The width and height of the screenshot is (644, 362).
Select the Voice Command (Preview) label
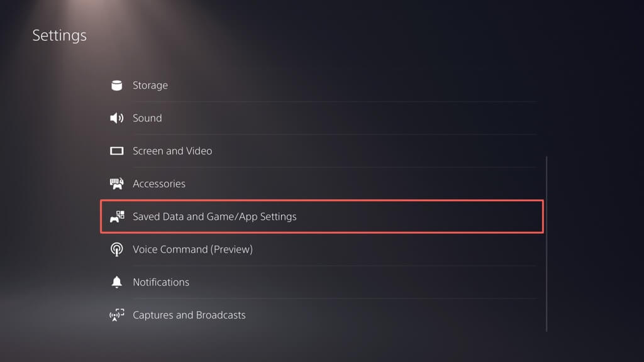[x=192, y=250]
